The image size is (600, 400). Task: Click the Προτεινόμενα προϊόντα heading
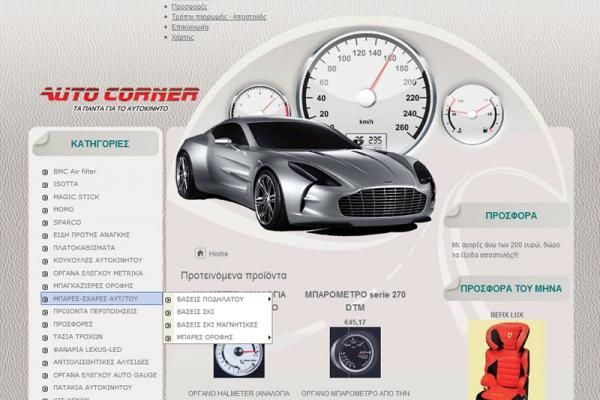tap(233, 276)
